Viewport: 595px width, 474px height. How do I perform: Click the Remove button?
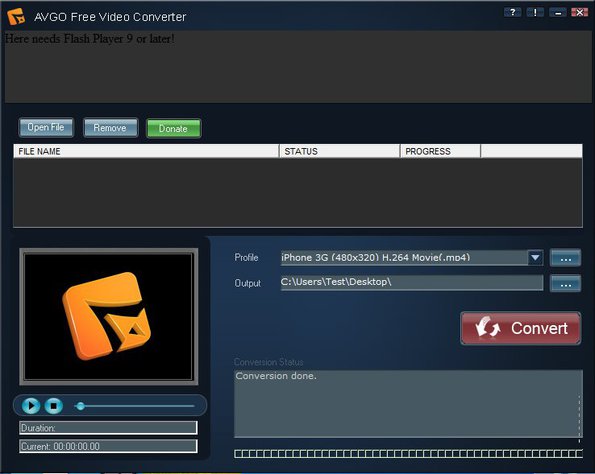pos(110,128)
